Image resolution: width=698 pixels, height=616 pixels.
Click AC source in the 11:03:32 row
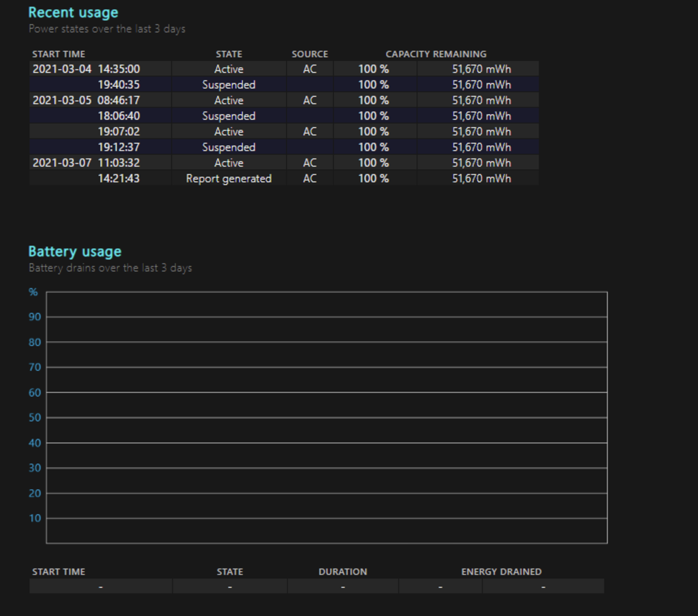pyautogui.click(x=310, y=163)
